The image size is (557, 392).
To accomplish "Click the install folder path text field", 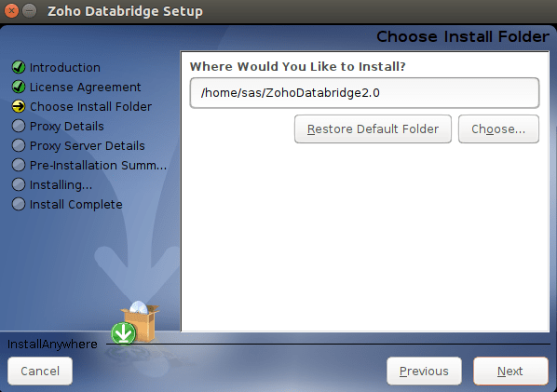I will click(364, 93).
